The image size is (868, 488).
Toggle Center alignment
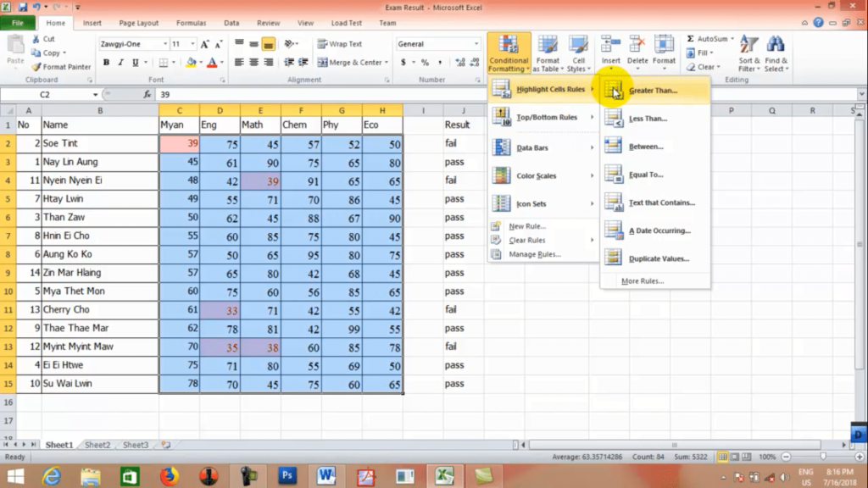(x=253, y=63)
